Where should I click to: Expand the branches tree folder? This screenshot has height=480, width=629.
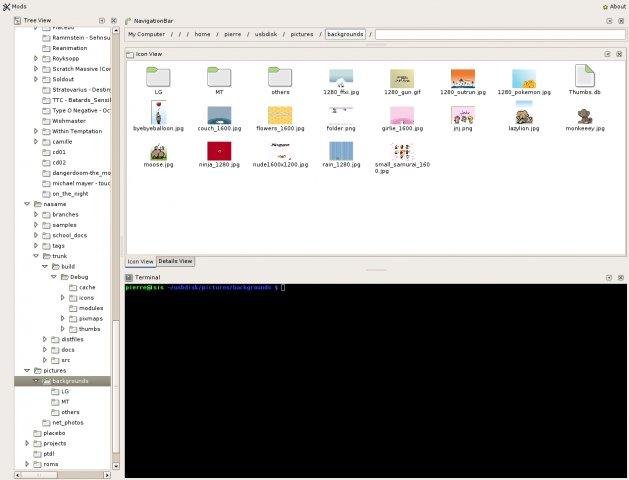[36, 215]
